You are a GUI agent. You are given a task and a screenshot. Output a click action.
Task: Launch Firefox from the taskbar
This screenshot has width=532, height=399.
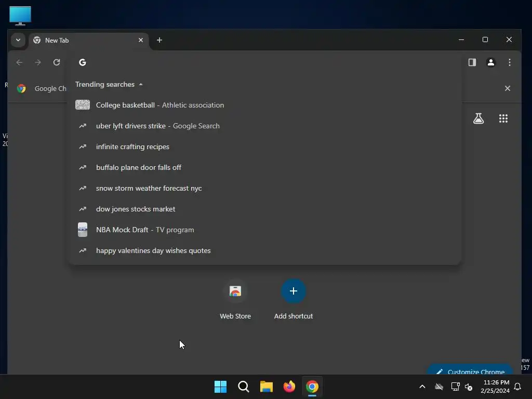pos(289,387)
